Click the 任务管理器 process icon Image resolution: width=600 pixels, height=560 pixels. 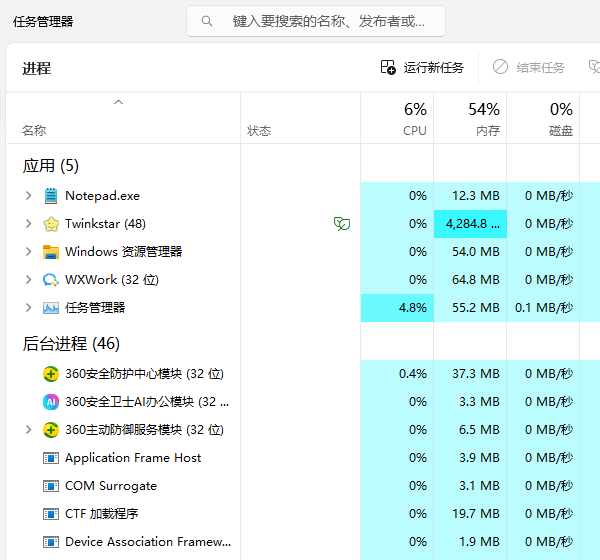[x=51, y=308]
